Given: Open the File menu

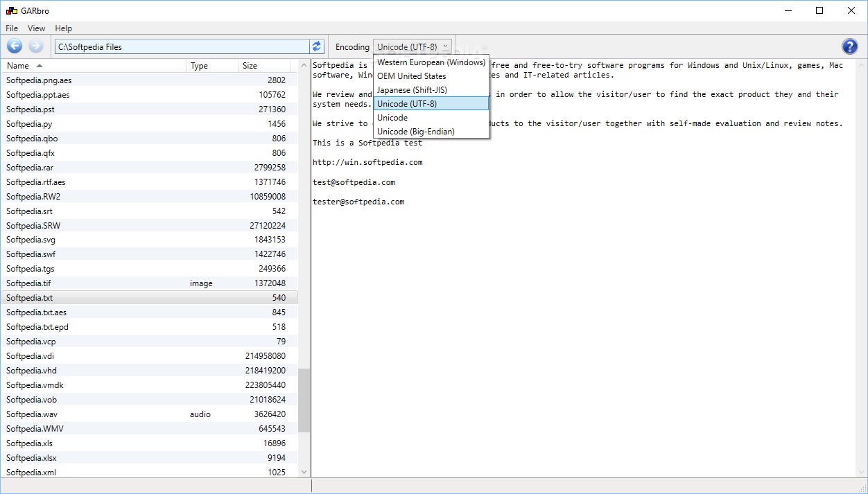Looking at the screenshot, I should [x=12, y=28].
